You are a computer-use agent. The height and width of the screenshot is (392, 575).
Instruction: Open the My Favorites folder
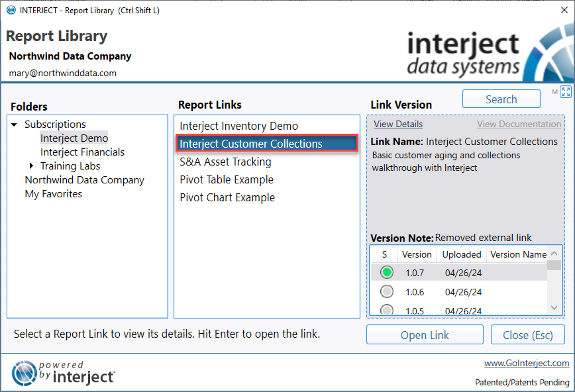tap(53, 194)
